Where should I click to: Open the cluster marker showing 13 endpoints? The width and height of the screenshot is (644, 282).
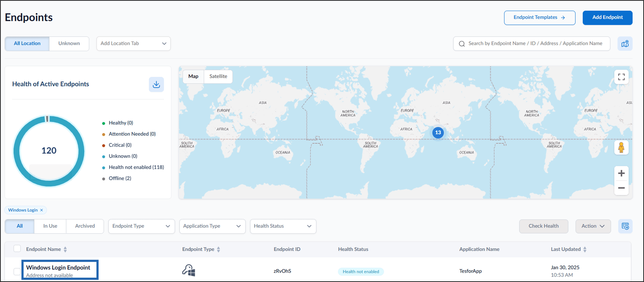tap(438, 132)
